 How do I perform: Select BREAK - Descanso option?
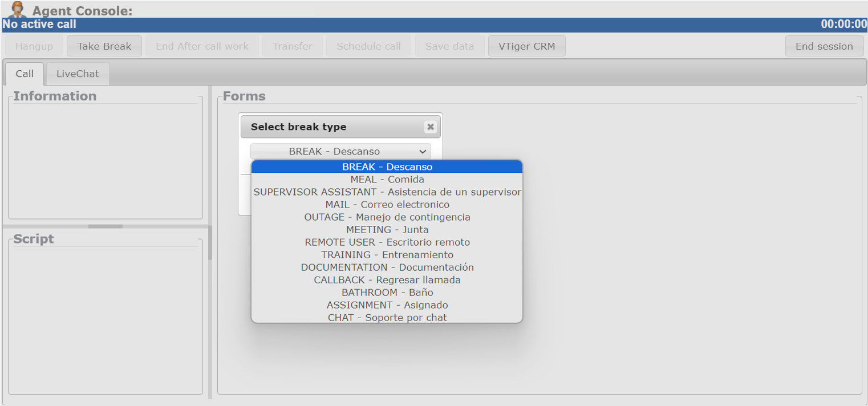[x=387, y=167]
